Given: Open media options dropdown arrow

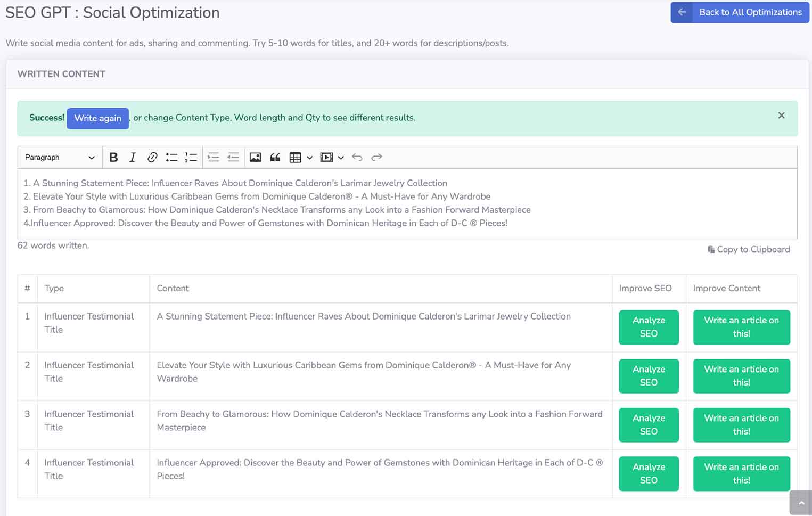Looking at the screenshot, I should [341, 158].
